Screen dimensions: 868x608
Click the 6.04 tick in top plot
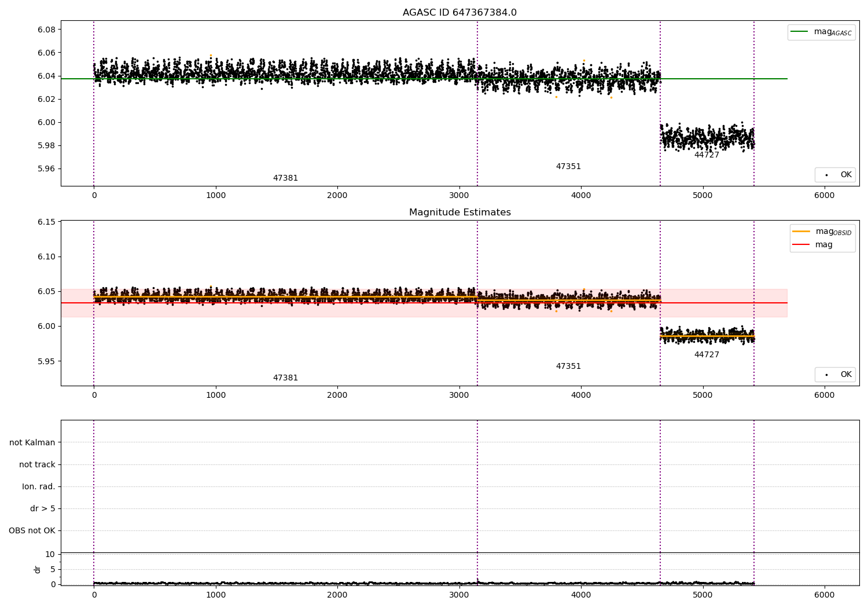pos(46,76)
